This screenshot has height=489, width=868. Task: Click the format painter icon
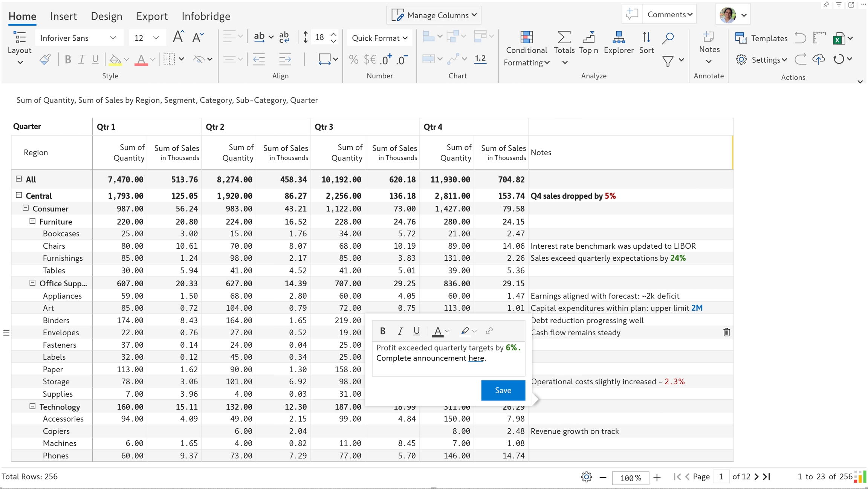coord(45,60)
